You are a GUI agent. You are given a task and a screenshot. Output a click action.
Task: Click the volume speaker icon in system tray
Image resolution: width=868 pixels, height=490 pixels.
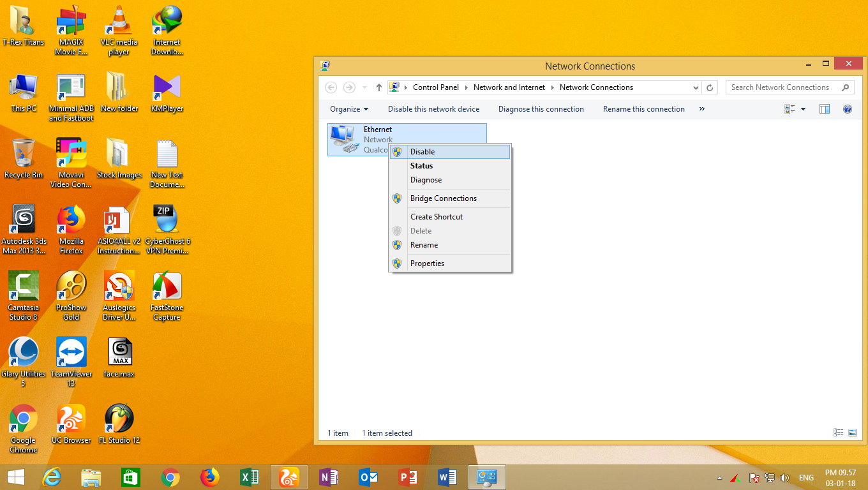coord(784,478)
